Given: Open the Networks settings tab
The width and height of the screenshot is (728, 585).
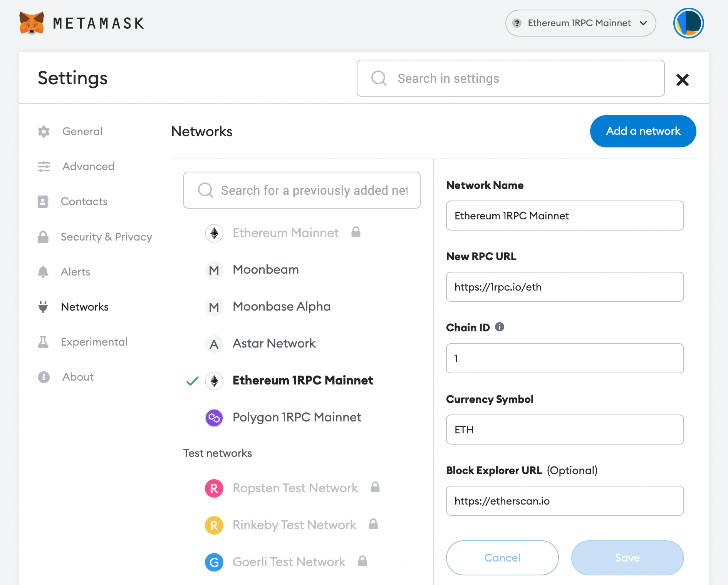Looking at the screenshot, I should (85, 307).
